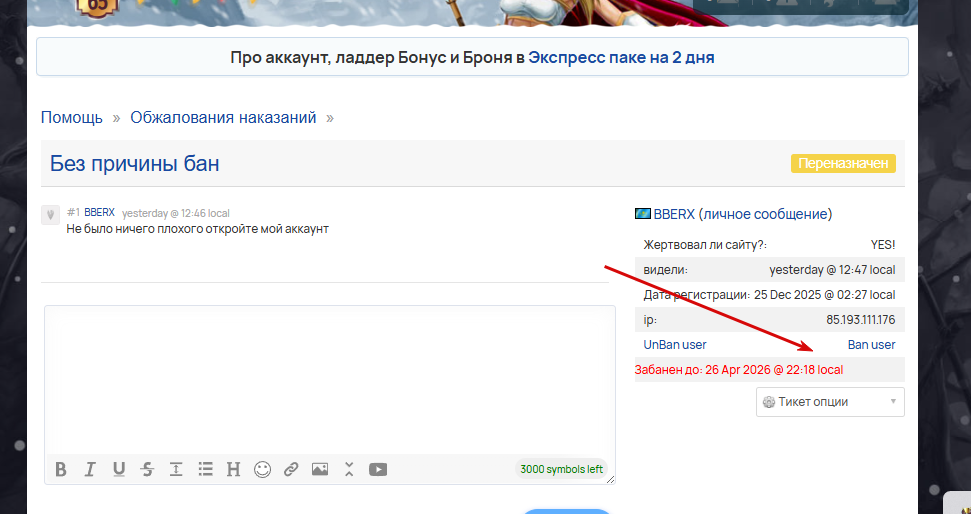The height and width of the screenshot is (514, 971).
Task: Click the #1 post number
Action: pos(73,212)
